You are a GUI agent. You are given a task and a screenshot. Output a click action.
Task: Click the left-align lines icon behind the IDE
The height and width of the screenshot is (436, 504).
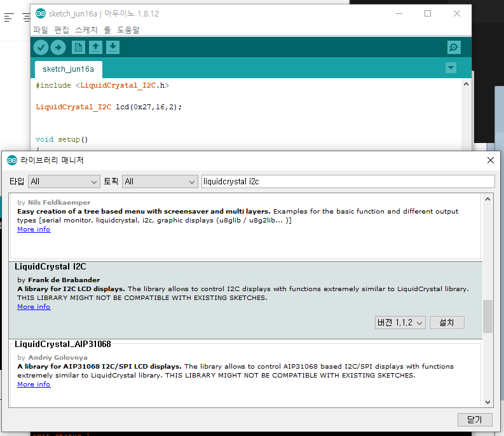coord(9,17)
